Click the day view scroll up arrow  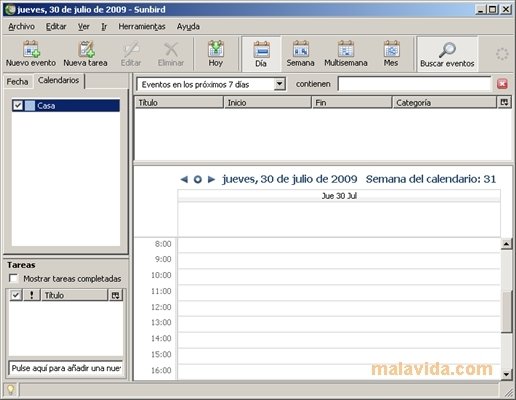coord(506,244)
